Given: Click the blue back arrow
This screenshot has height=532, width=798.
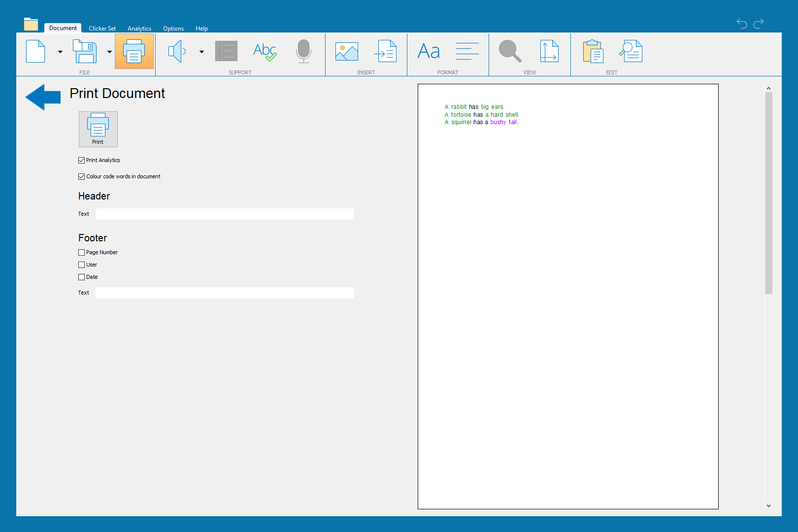Looking at the screenshot, I should (43, 97).
